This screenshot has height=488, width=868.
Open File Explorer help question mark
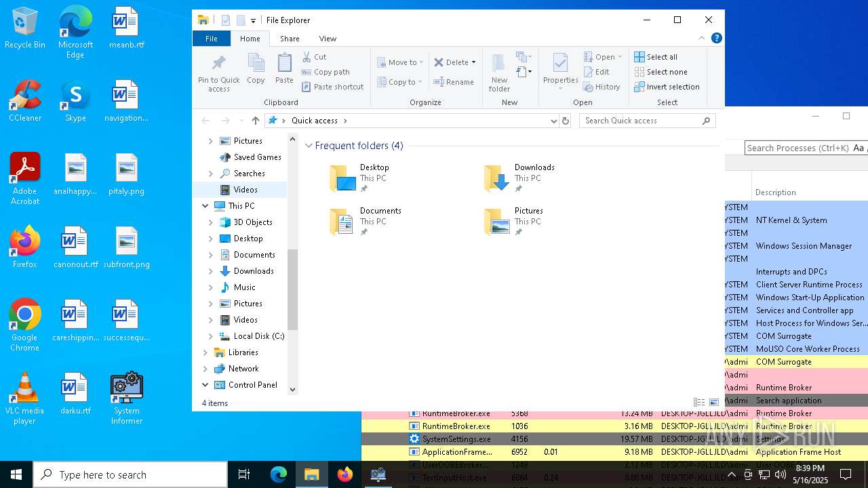[716, 39]
